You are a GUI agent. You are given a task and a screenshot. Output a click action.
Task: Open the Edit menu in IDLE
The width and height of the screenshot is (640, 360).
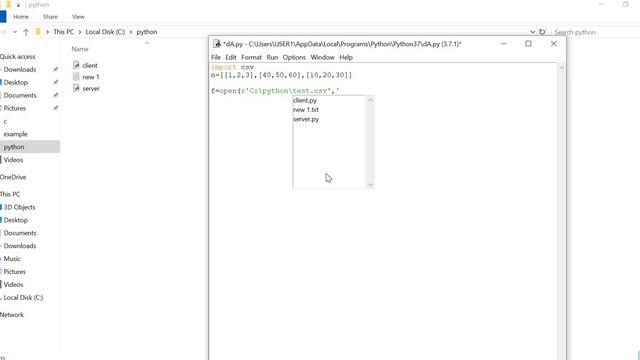click(x=231, y=58)
